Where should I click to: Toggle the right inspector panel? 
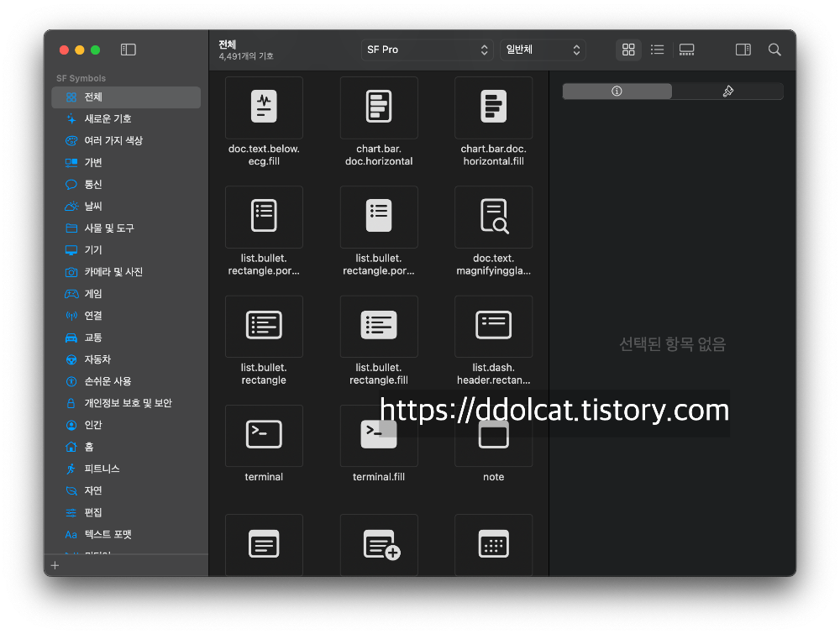[743, 50]
